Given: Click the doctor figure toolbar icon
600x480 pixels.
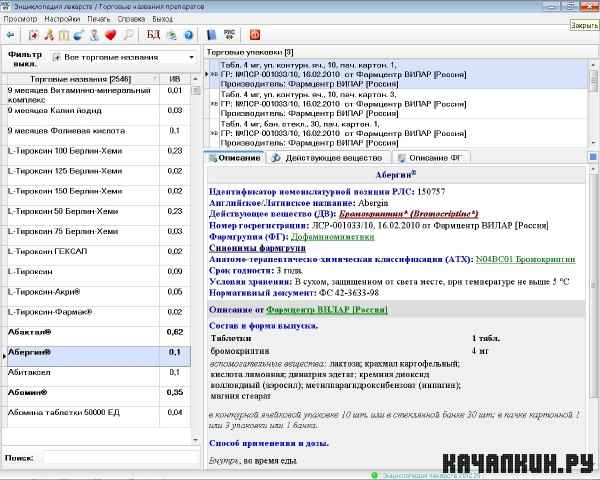Looking at the screenshot, I should (x=94, y=35).
